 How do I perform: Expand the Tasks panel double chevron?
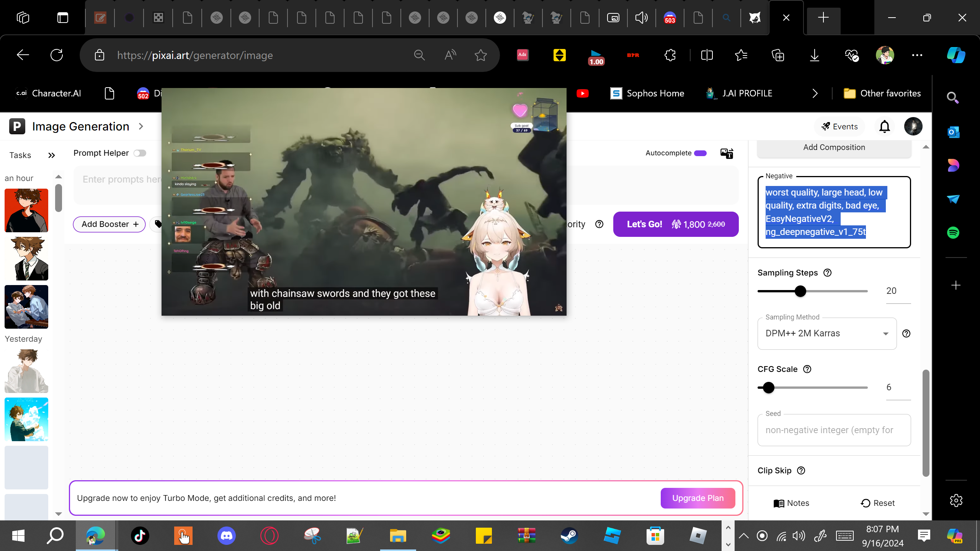[52, 155]
